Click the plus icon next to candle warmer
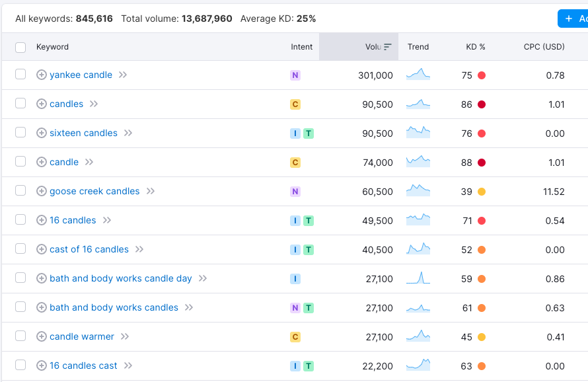Image resolution: width=588 pixels, height=382 pixels. coord(41,336)
